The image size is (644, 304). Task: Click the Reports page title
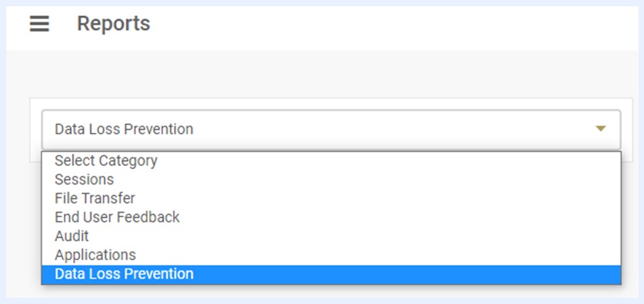[114, 23]
